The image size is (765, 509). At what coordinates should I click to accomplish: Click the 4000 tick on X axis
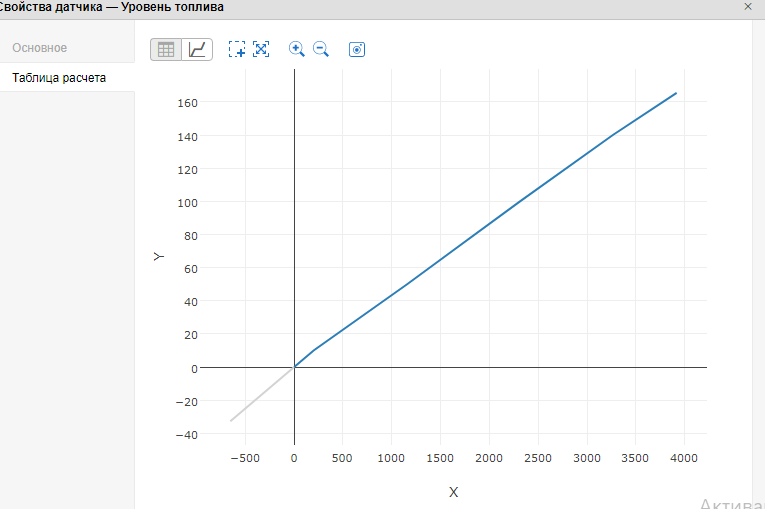coord(684,458)
